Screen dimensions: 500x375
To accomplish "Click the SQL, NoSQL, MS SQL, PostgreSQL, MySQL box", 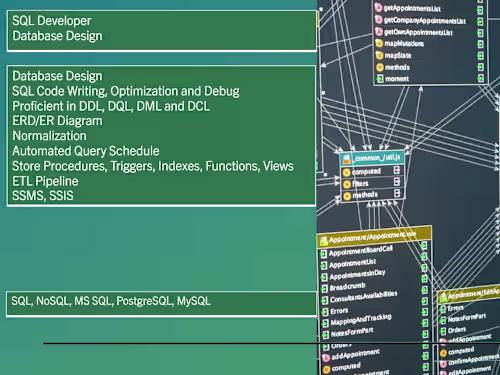I will click(162, 304).
